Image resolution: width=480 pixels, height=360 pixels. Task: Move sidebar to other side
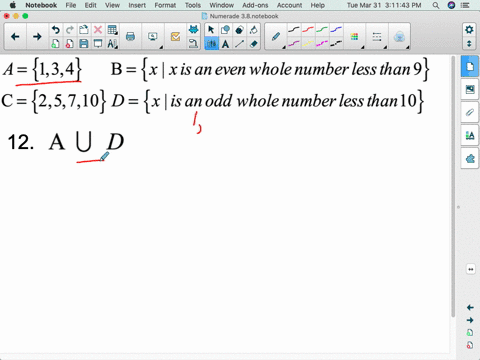tap(471, 269)
